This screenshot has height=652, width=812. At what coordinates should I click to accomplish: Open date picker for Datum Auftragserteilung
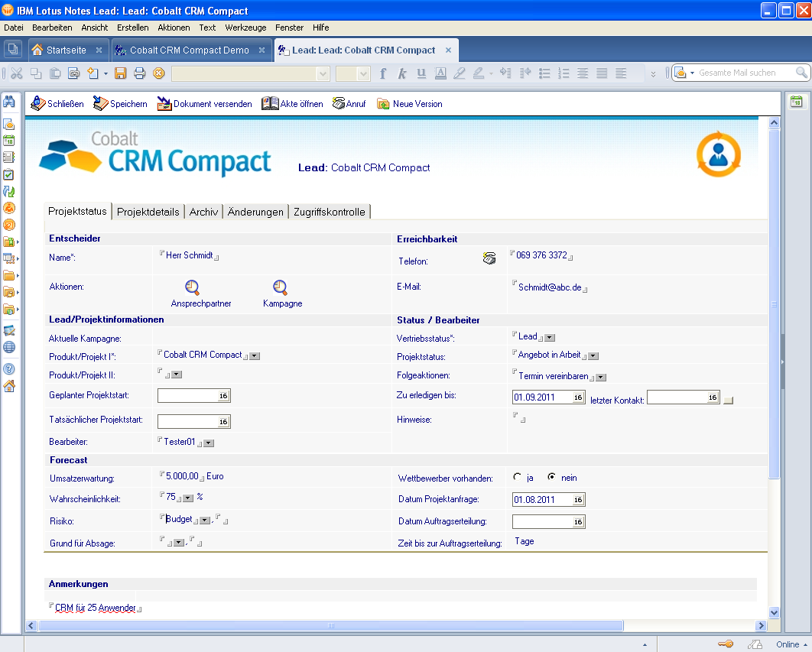pos(578,522)
